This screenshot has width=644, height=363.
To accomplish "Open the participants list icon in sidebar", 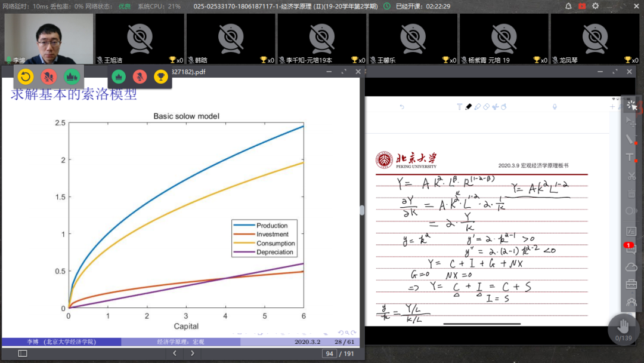I will [x=631, y=302].
